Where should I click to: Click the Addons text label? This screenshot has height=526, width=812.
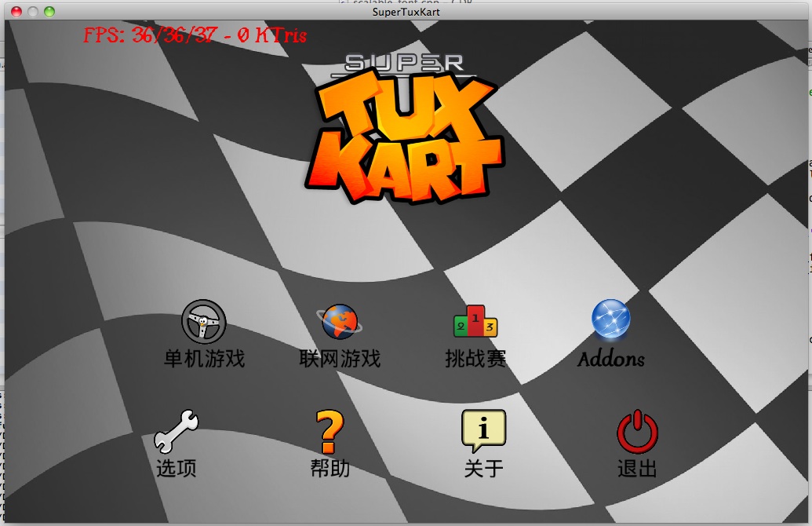[x=611, y=360]
